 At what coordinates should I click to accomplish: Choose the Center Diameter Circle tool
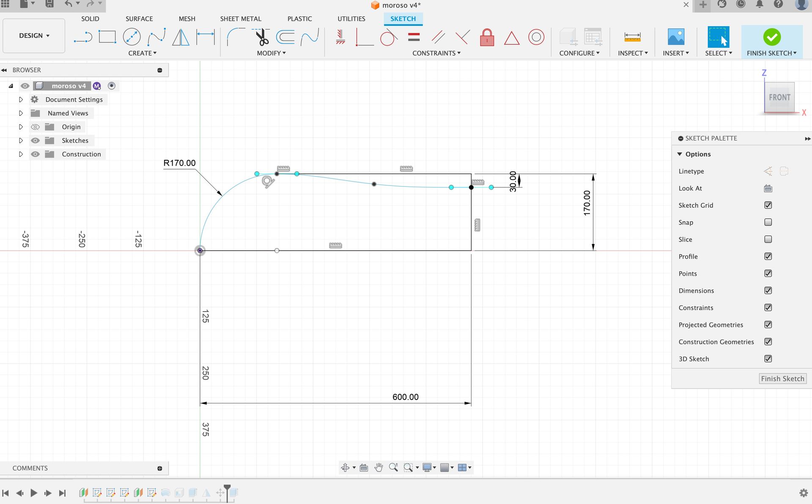pos(132,37)
